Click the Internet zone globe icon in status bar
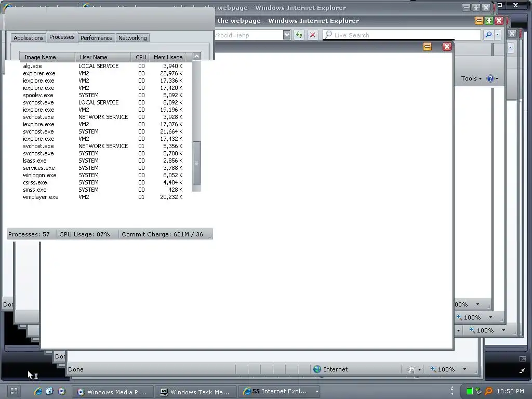The height and width of the screenshot is (399, 532). [317, 369]
